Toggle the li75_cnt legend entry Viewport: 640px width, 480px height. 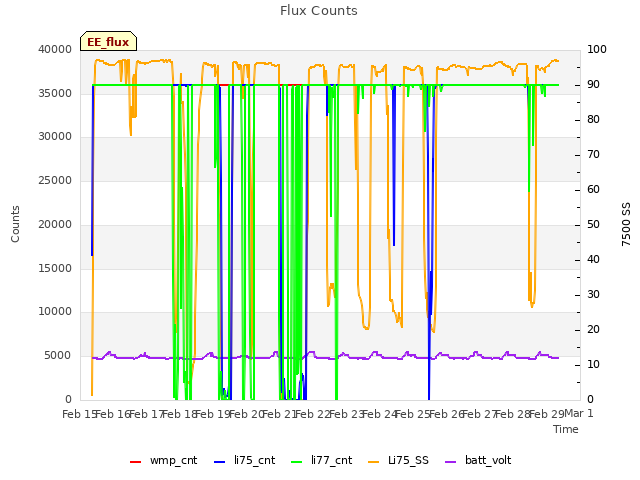[244, 461]
